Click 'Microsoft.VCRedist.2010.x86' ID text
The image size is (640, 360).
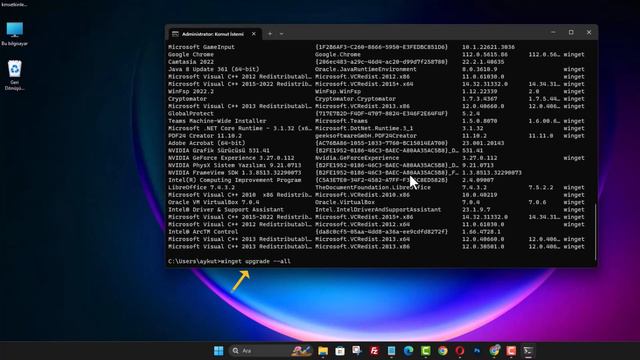click(x=362, y=195)
